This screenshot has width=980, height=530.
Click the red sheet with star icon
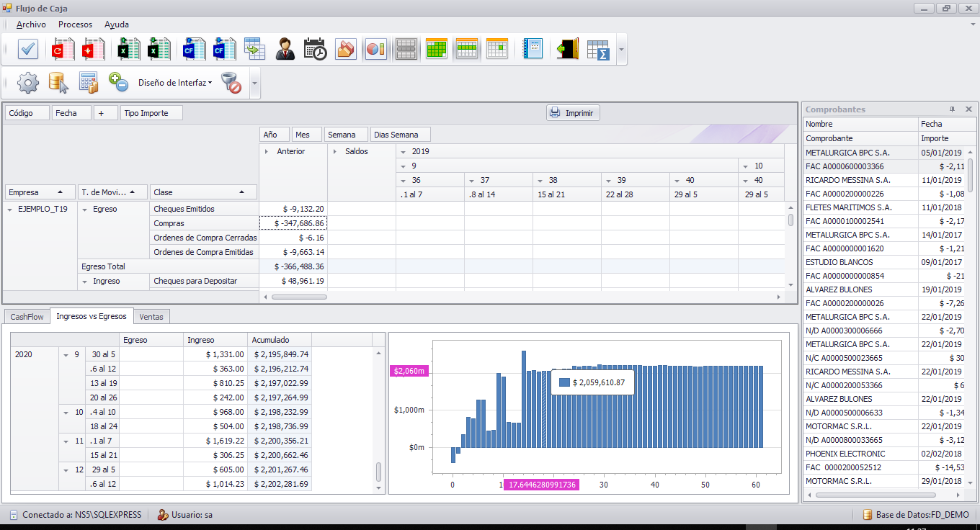click(x=93, y=49)
